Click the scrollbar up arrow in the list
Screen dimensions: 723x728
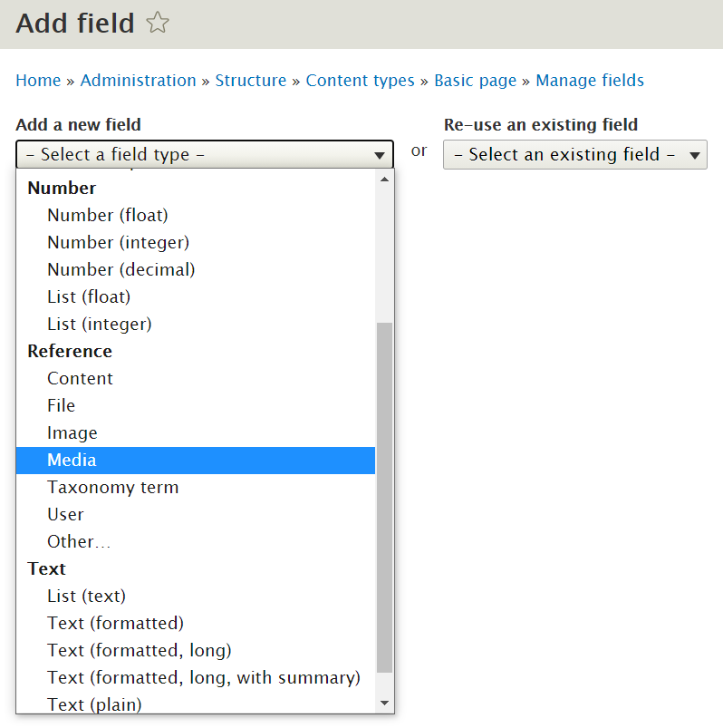tap(384, 178)
